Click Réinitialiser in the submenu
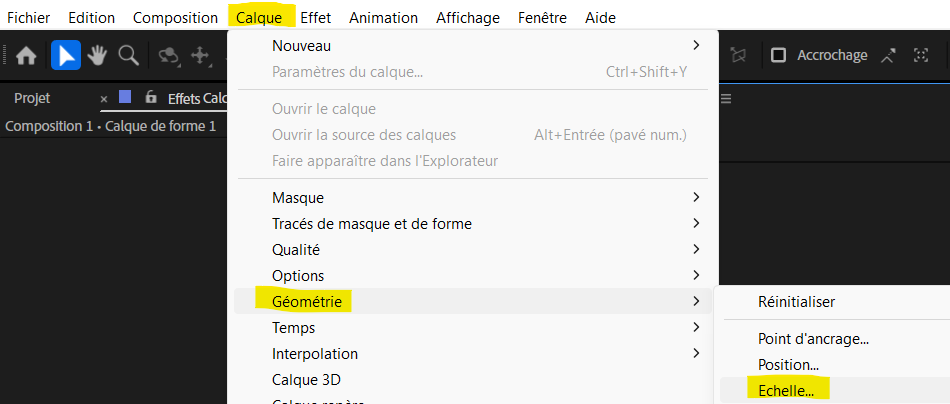 pyautogui.click(x=796, y=301)
